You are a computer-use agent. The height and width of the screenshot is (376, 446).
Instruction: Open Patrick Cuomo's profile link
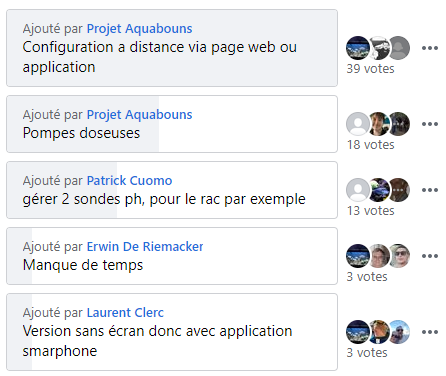pyautogui.click(x=129, y=181)
